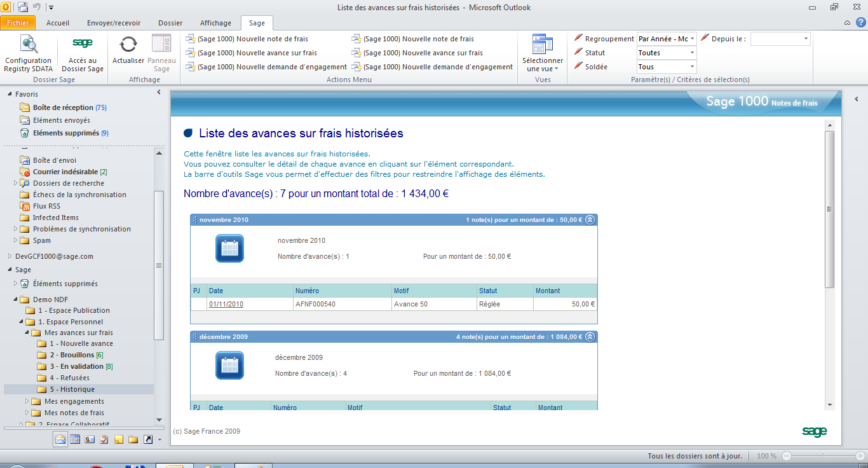
Task: Adjust the zoom slider in status bar
Action: [824, 456]
